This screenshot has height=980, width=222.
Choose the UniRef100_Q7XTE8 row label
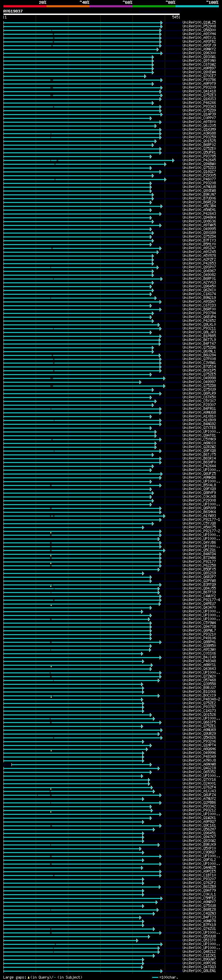click(x=199, y=428)
